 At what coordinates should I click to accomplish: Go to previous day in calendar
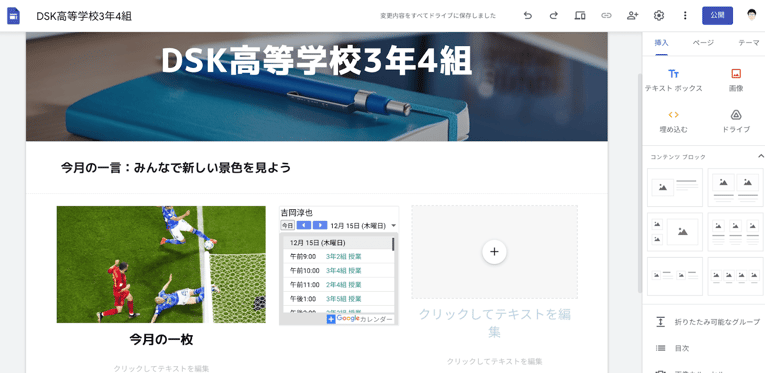pyautogui.click(x=303, y=225)
